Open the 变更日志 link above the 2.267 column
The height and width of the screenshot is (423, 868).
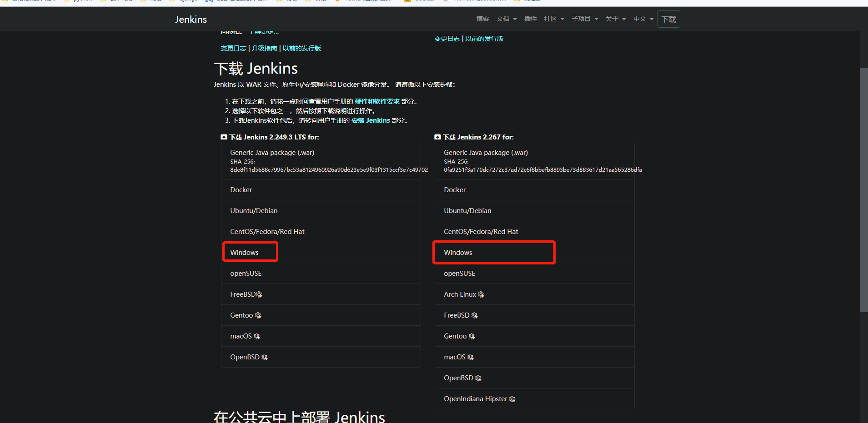tap(447, 39)
